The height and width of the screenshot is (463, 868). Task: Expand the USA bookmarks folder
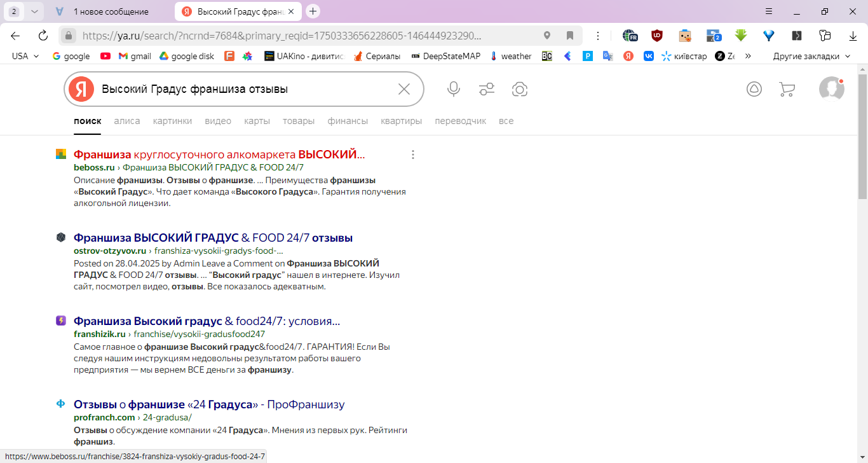coord(25,56)
